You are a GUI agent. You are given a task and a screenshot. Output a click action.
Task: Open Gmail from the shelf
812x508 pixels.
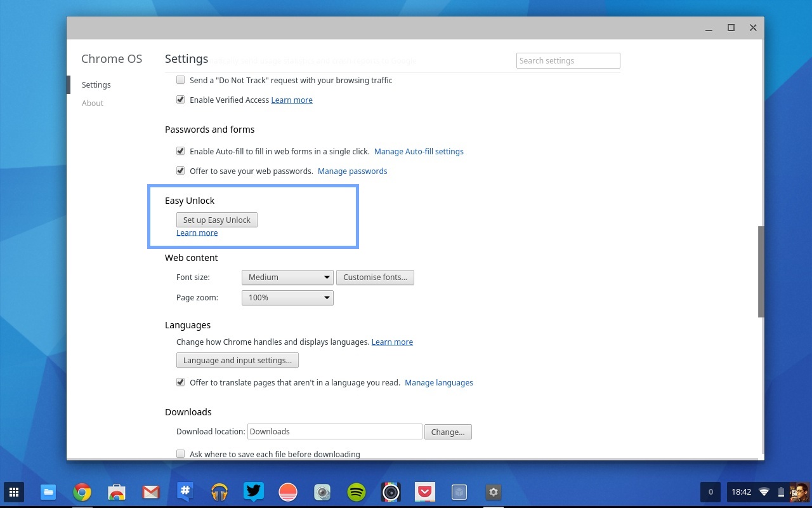150,492
